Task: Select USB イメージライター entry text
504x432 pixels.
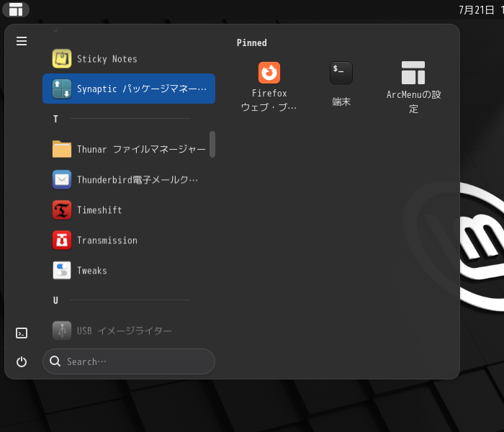Action: [125, 330]
